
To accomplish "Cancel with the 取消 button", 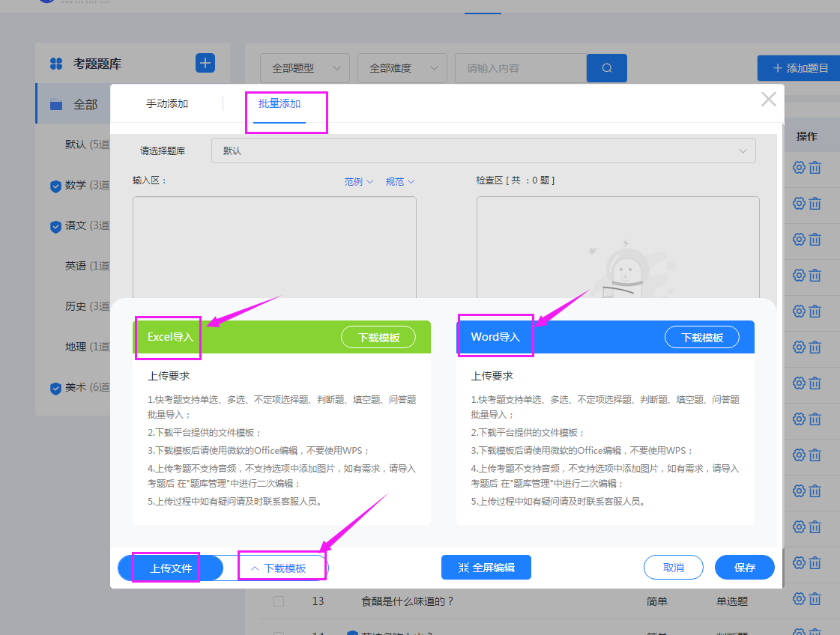I will tap(674, 568).
